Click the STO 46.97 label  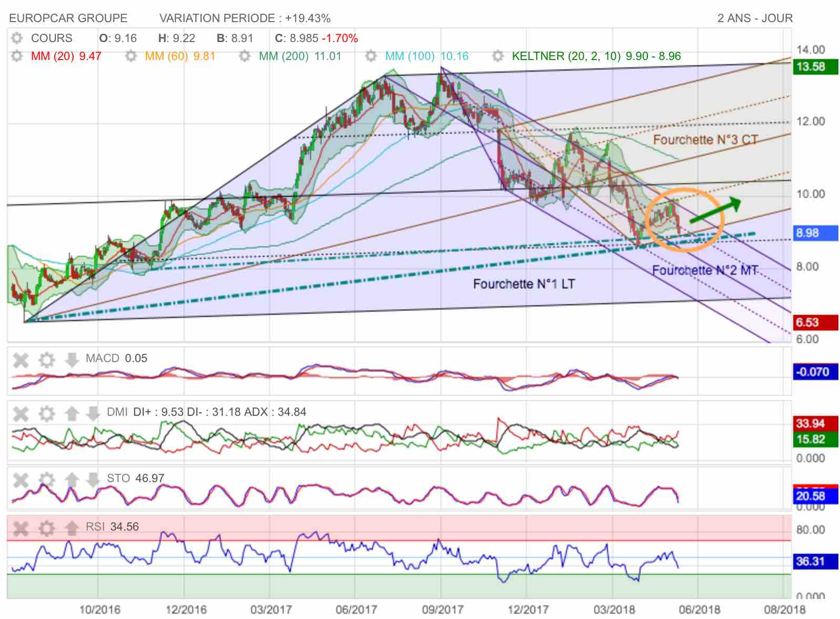coord(135,478)
